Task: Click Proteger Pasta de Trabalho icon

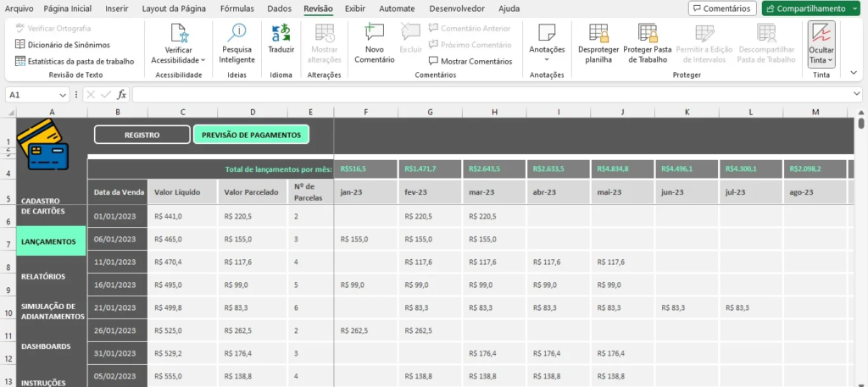Action: (x=647, y=35)
